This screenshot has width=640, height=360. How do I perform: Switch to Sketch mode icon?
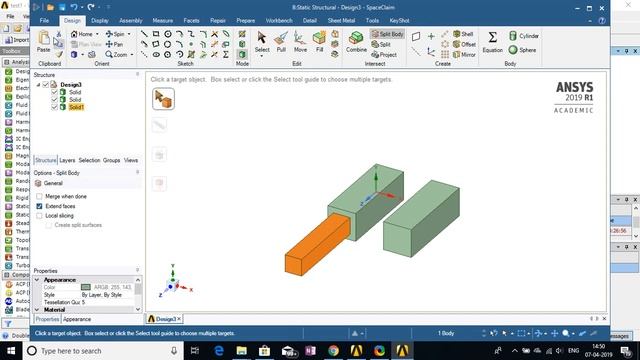(242, 34)
